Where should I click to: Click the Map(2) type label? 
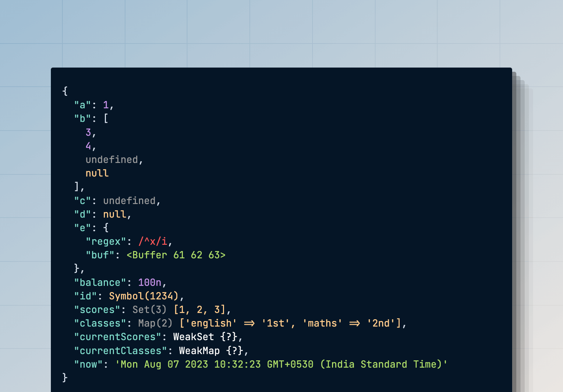point(155,323)
